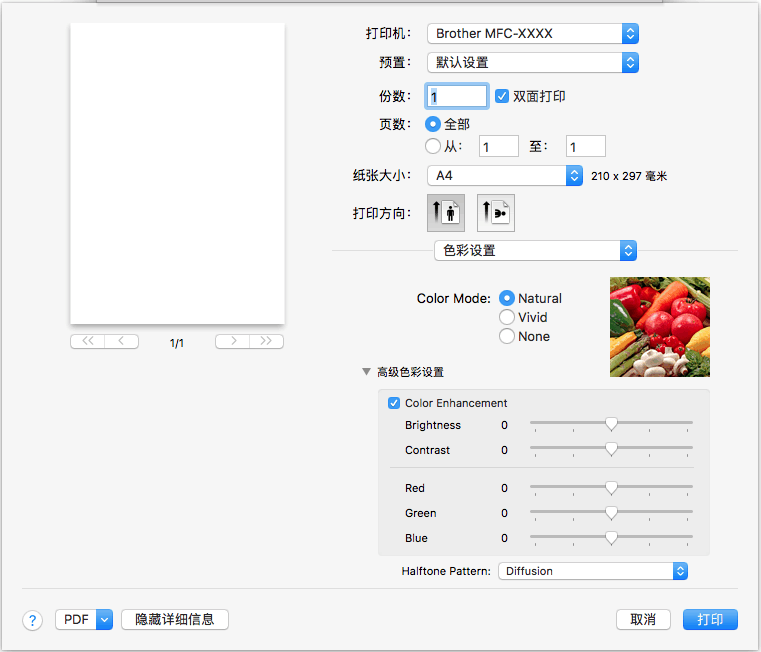Go to first page in preview
761x652 pixels.
[x=87, y=342]
